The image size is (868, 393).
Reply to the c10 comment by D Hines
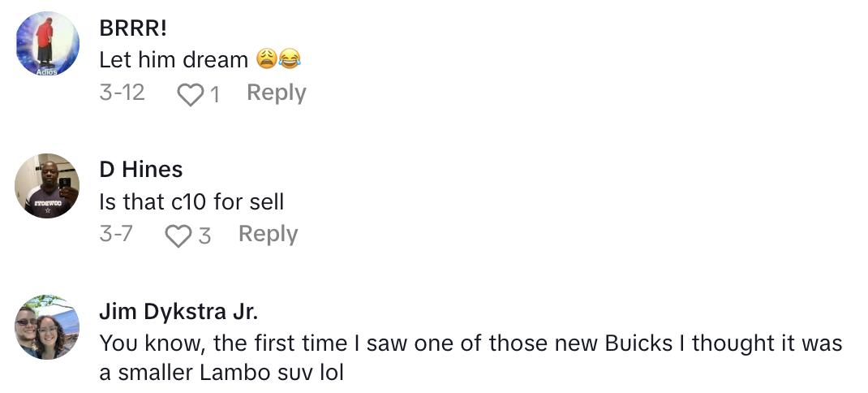(x=268, y=235)
